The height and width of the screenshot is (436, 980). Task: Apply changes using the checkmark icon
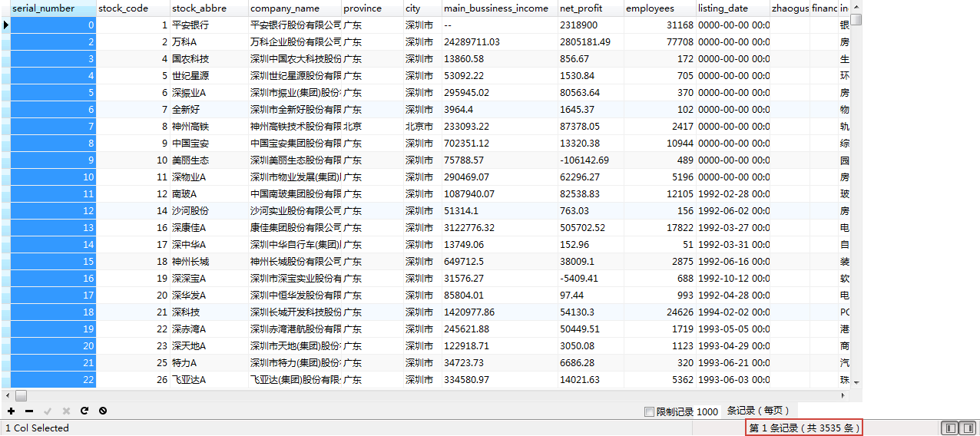tap(48, 411)
